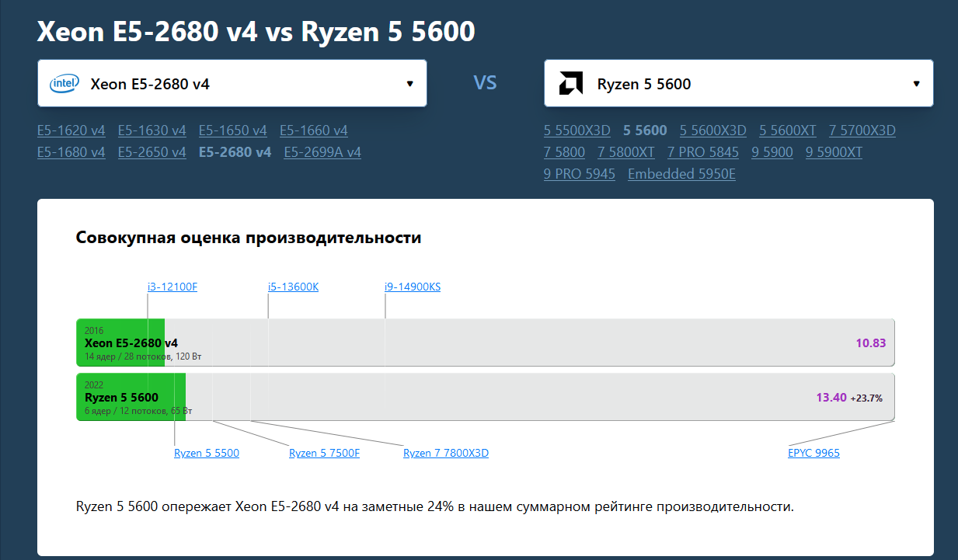Click the bold 5 5600 entry

tap(645, 130)
